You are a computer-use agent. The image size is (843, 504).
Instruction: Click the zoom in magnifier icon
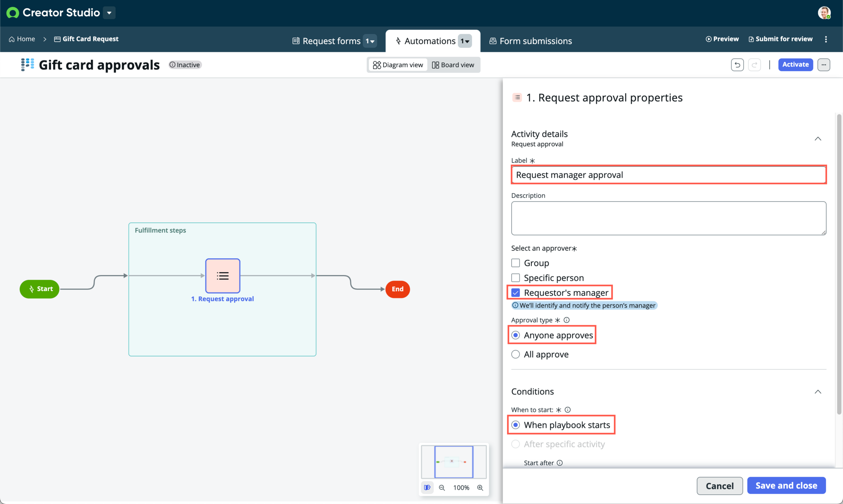[x=480, y=487]
